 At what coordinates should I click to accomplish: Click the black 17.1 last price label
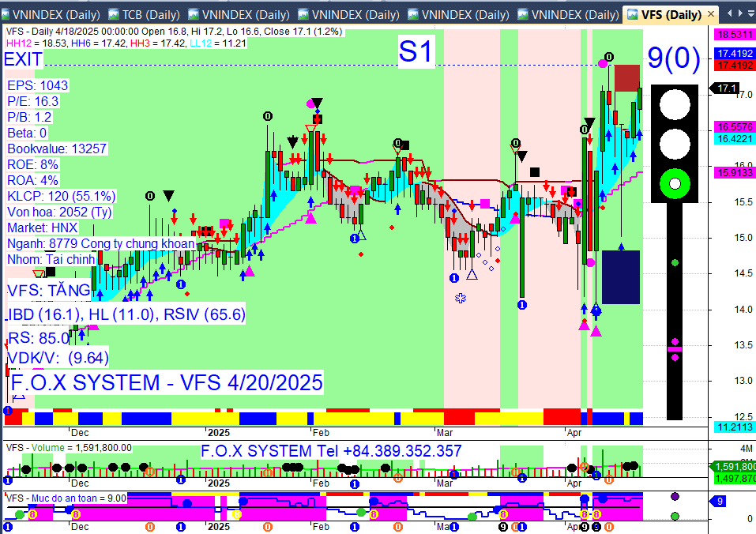[726, 88]
